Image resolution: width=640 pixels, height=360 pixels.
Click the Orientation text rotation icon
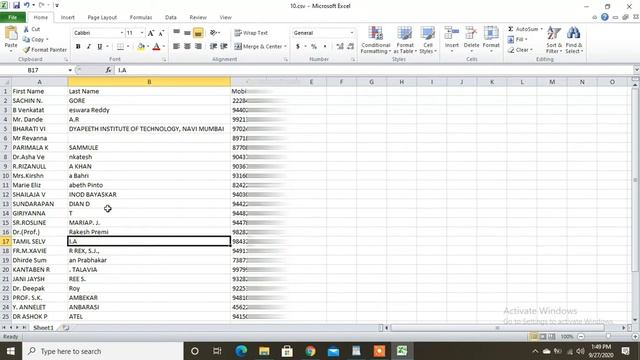click(214, 33)
